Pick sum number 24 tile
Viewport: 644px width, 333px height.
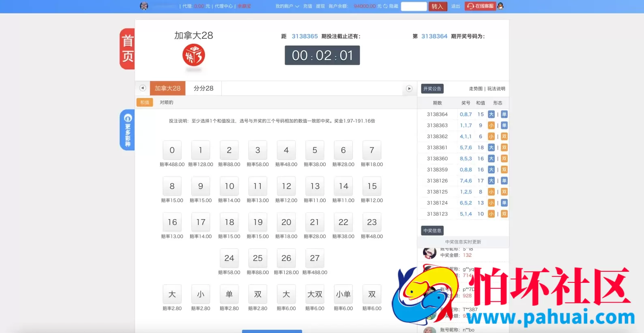coord(229,258)
